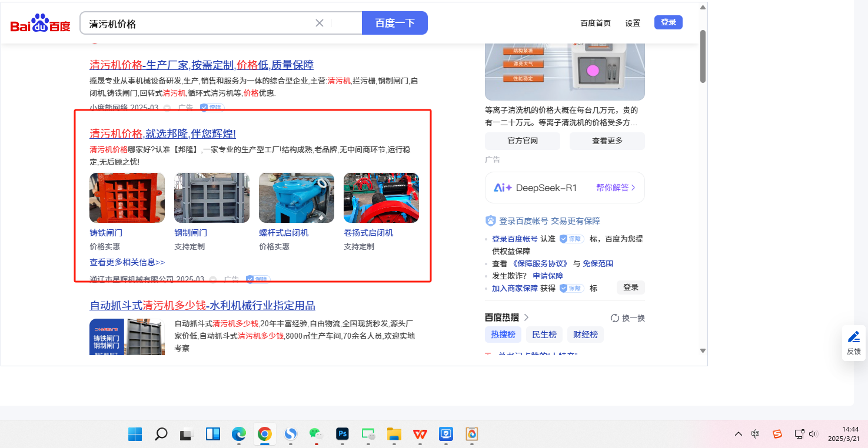The height and width of the screenshot is (448, 868).
Task: Switch to the 热搜榜 tab
Action: coord(503,335)
